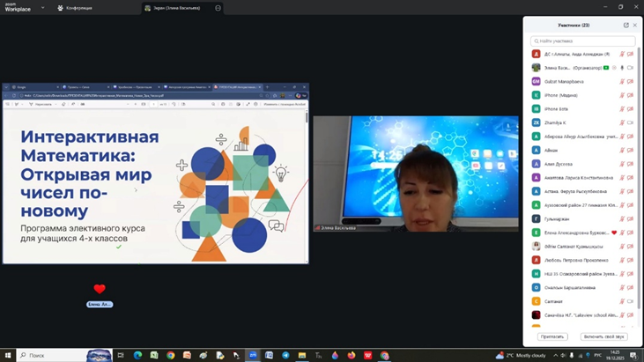Open the system tray weather widget
The height and width of the screenshot is (362, 644).
tap(524, 355)
